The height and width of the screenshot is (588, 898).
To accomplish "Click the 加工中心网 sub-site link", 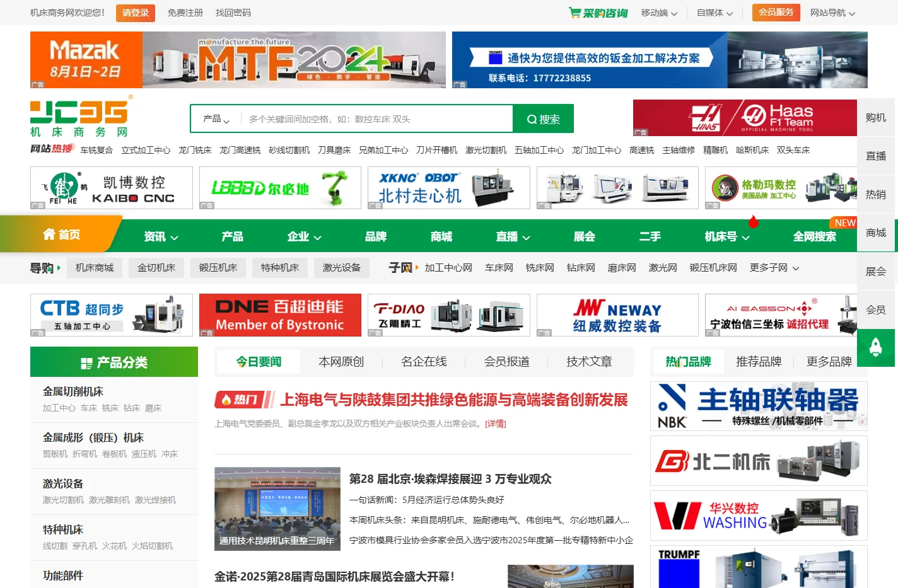I will [x=448, y=268].
